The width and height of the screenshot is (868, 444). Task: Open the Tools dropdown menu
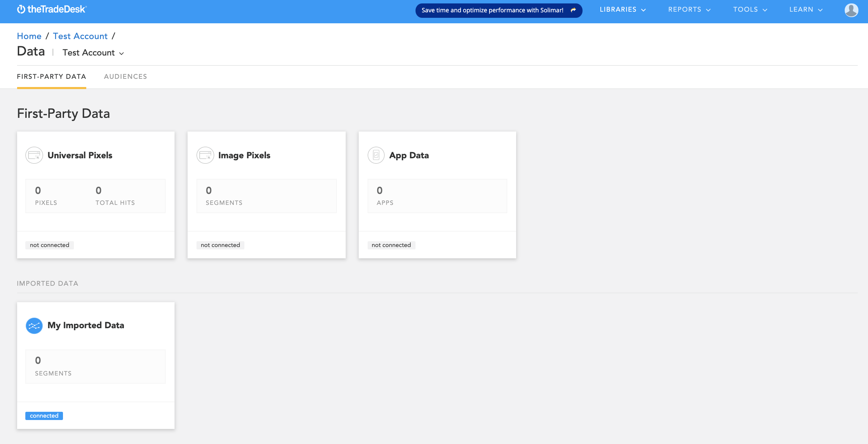pyautogui.click(x=750, y=10)
